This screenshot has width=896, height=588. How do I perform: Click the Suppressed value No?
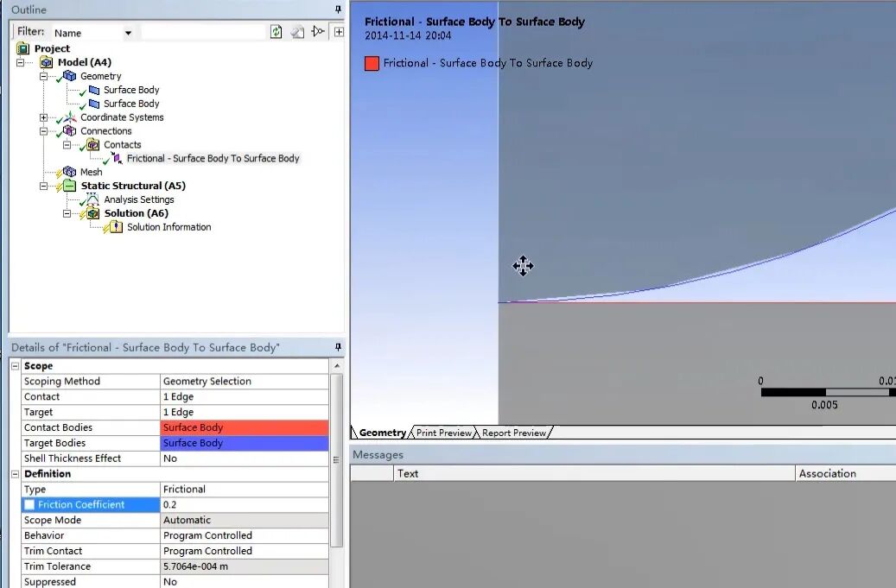coord(245,581)
